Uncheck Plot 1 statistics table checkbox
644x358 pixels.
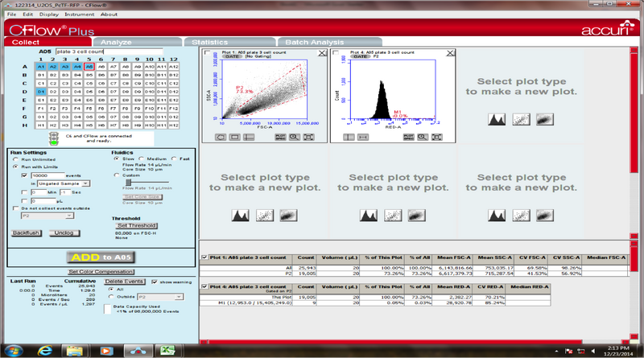tap(204, 257)
